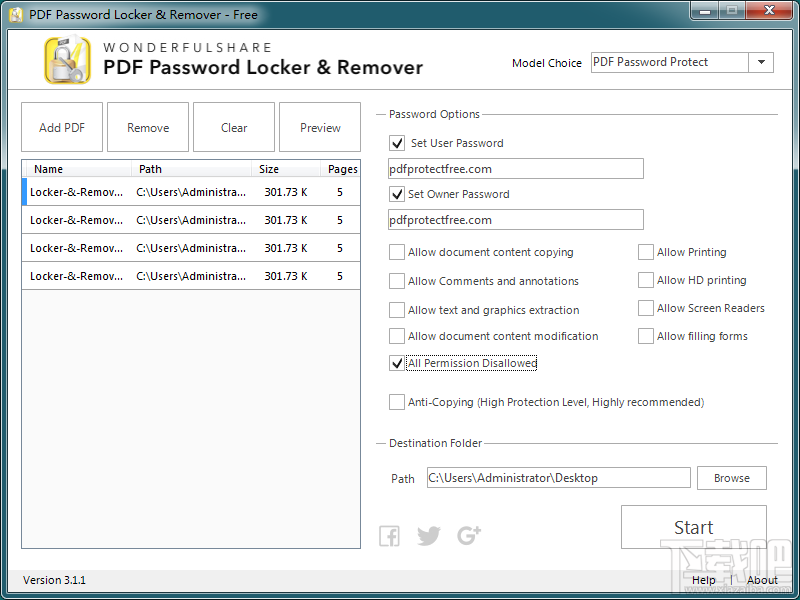Toggle All Permission Disallowed checkbox
This screenshot has width=800, height=600.
[397, 363]
